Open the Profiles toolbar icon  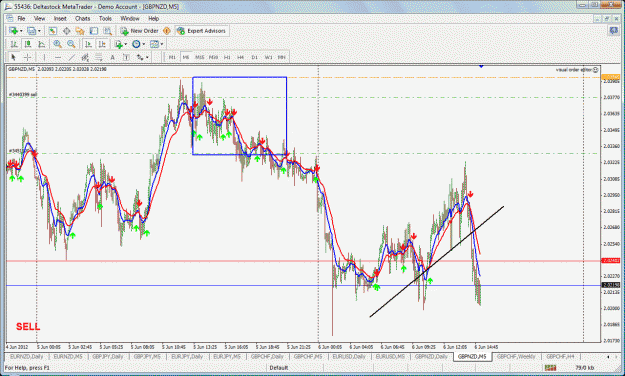[x=31, y=31]
